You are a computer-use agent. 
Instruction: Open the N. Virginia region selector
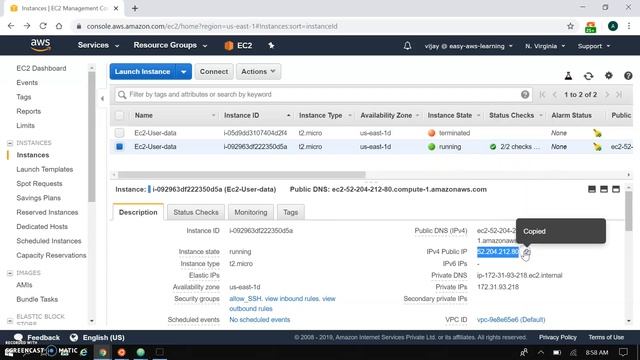(x=545, y=46)
